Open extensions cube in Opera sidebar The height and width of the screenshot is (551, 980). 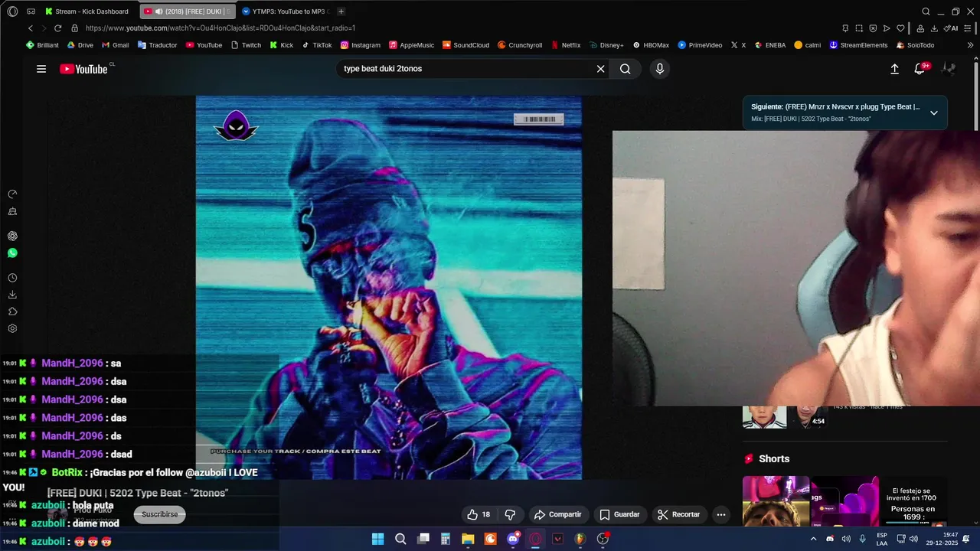[x=12, y=311]
